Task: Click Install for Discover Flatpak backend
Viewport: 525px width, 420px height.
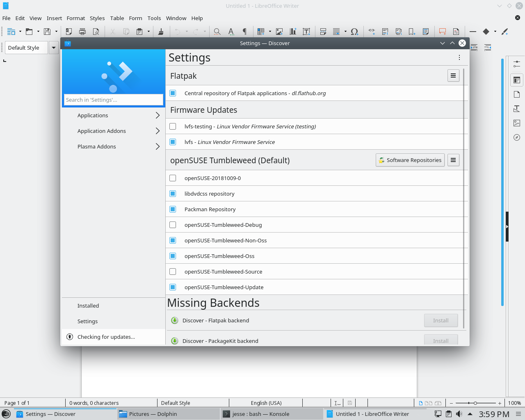Action: pos(441,320)
